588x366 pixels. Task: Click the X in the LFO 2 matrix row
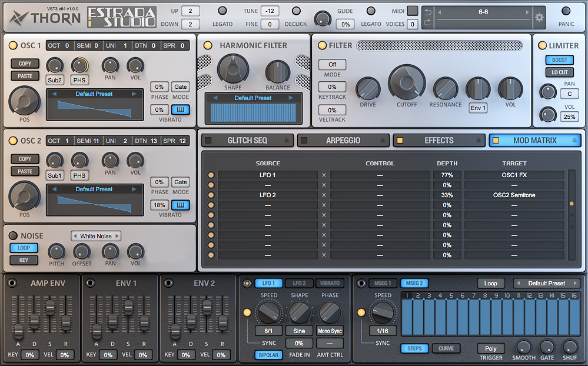click(x=324, y=195)
